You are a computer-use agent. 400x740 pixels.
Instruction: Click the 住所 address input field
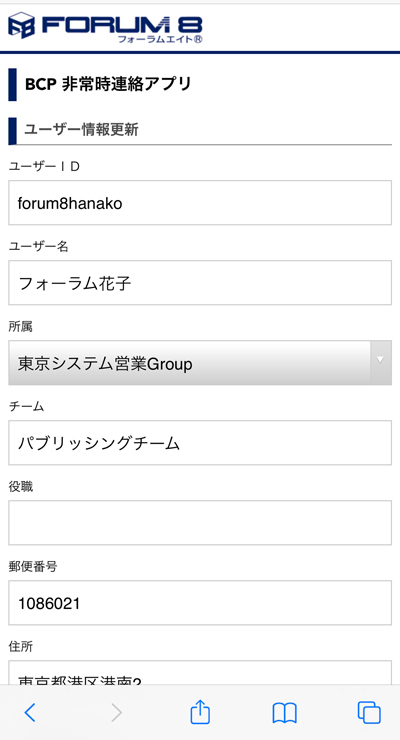(200, 673)
